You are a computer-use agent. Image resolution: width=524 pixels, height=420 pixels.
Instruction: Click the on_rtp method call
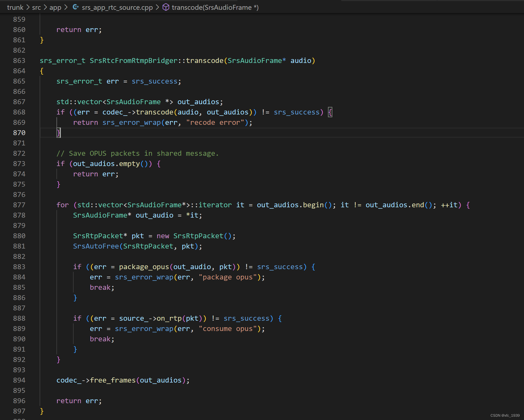tap(169, 318)
